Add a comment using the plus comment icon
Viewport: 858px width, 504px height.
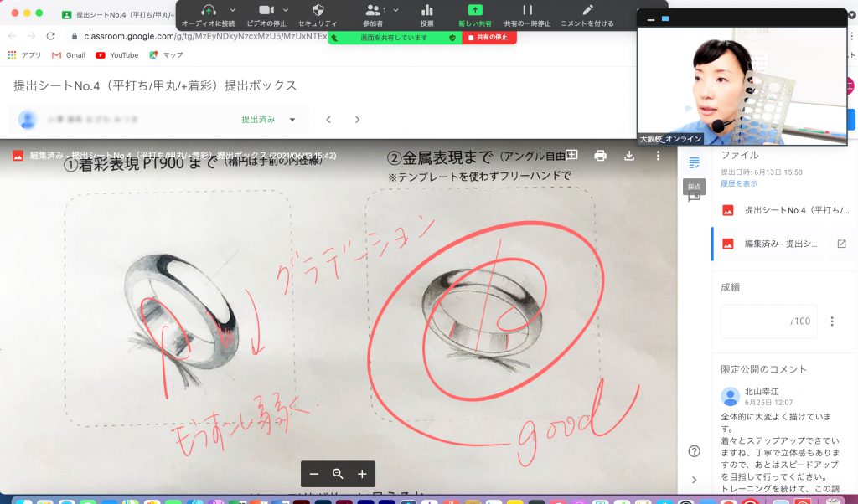point(571,155)
